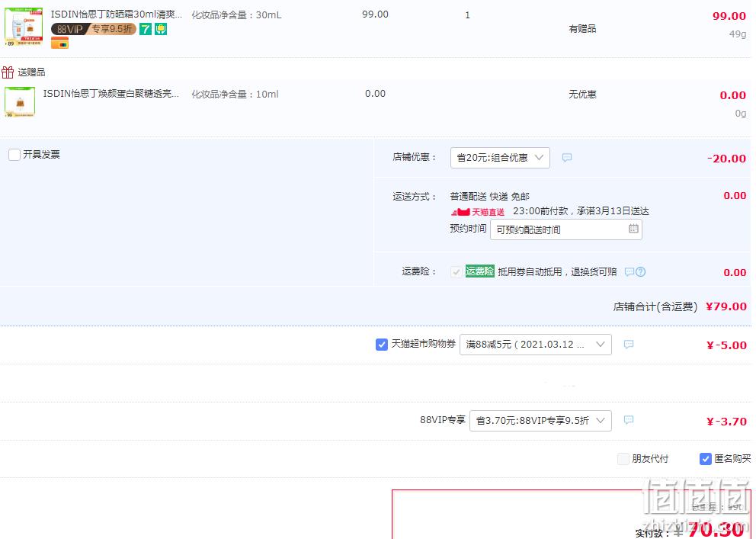The width and height of the screenshot is (756, 539).
Task: Click the orange credit card icon
Action: [59, 43]
